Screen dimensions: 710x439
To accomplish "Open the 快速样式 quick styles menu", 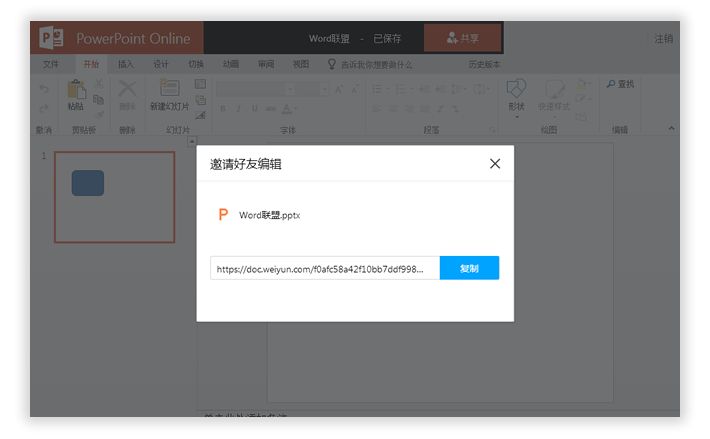I will click(x=554, y=98).
